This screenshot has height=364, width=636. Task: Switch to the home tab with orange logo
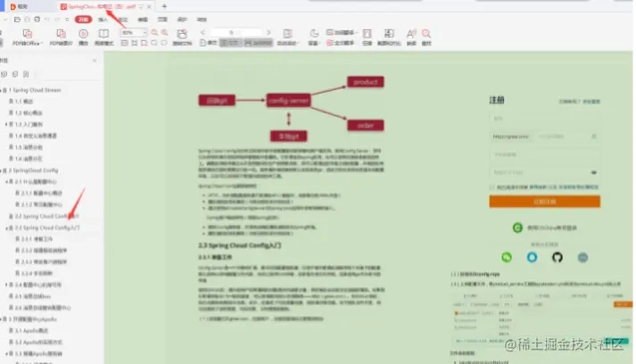pyautogui.click(x=19, y=6)
